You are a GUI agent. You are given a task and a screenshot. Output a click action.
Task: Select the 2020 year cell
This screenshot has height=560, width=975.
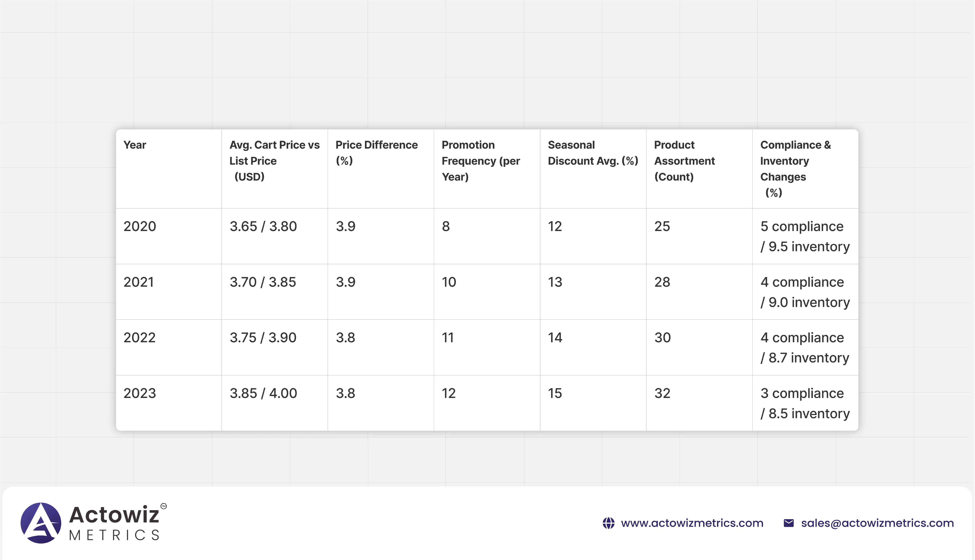pos(140,226)
